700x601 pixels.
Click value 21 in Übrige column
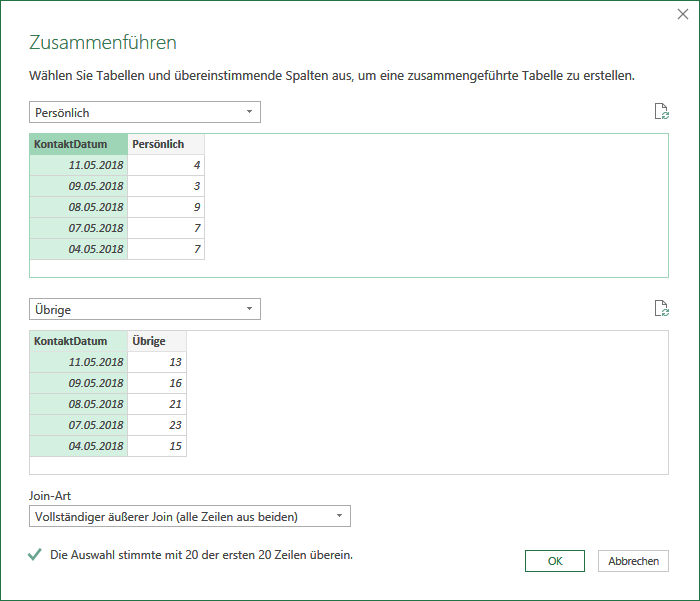pyautogui.click(x=157, y=404)
